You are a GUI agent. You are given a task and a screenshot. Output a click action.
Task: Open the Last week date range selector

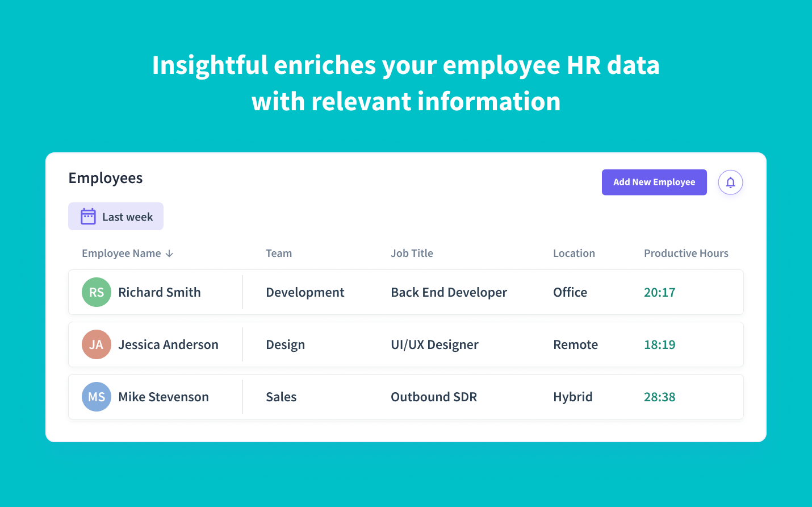(x=115, y=216)
